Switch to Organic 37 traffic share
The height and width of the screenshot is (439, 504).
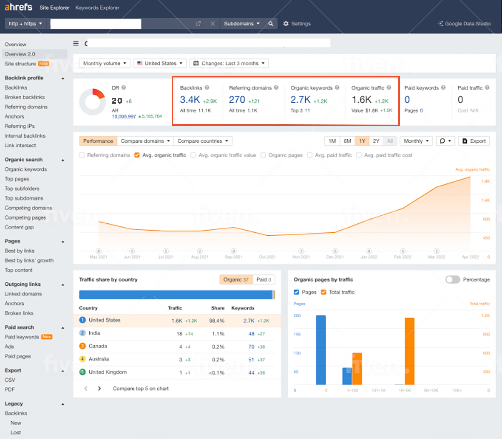[x=236, y=280]
